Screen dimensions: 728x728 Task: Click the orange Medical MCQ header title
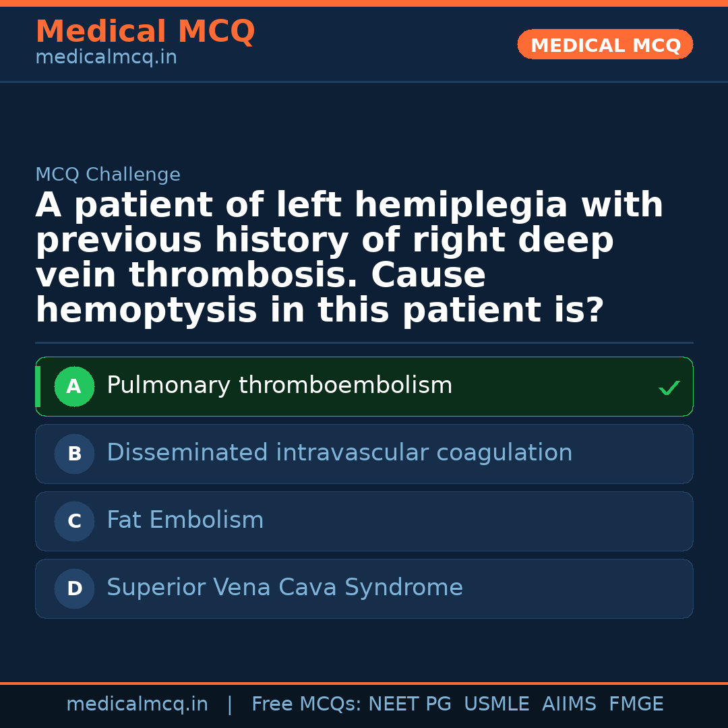click(x=145, y=32)
